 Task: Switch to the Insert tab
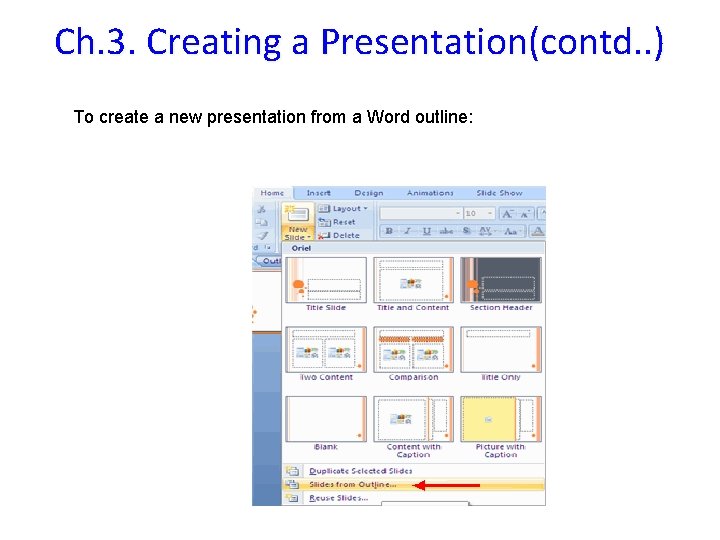click(318, 193)
